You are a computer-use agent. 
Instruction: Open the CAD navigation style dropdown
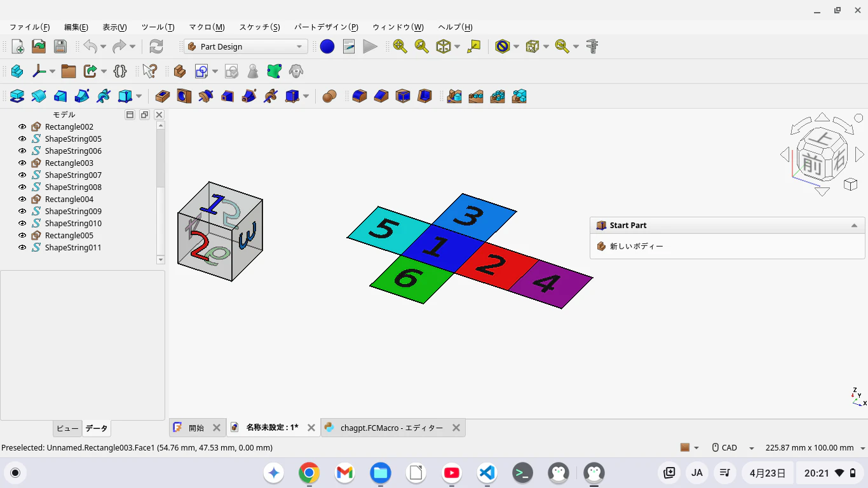(x=733, y=448)
